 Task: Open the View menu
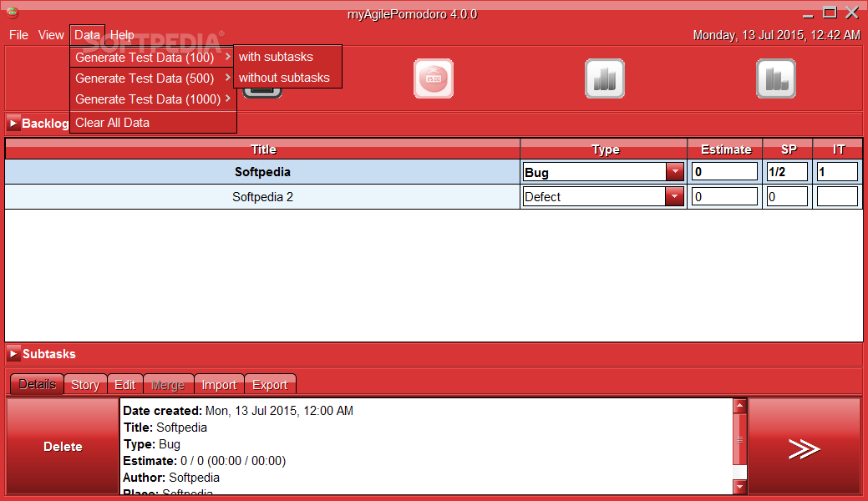51,35
